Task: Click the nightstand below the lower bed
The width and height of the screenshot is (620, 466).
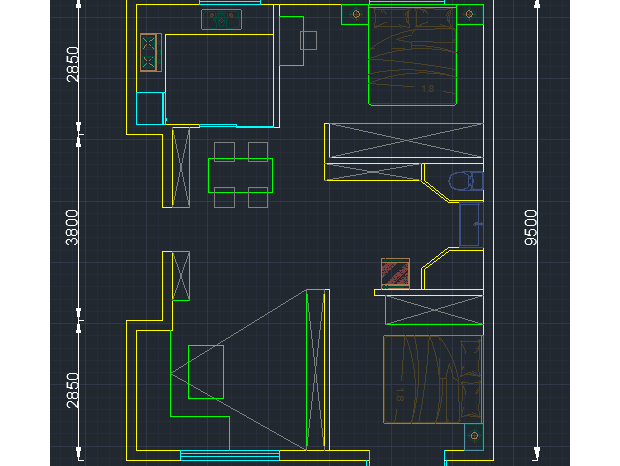Action: tap(473, 437)
